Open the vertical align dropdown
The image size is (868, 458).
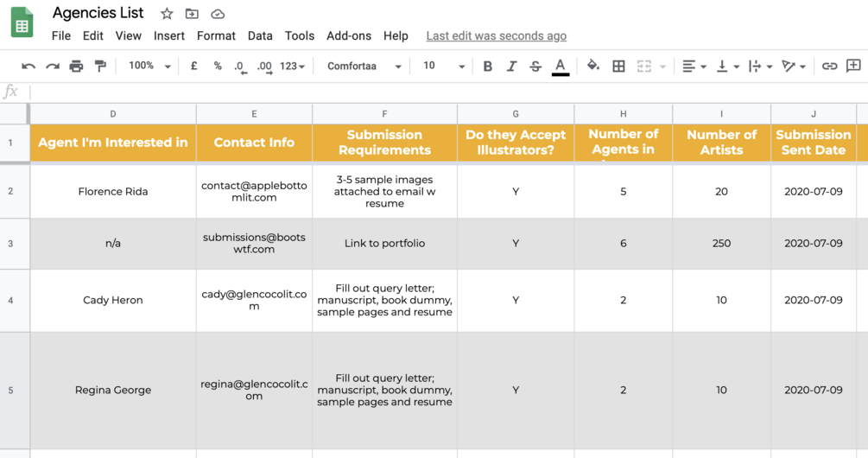point(727,67)
